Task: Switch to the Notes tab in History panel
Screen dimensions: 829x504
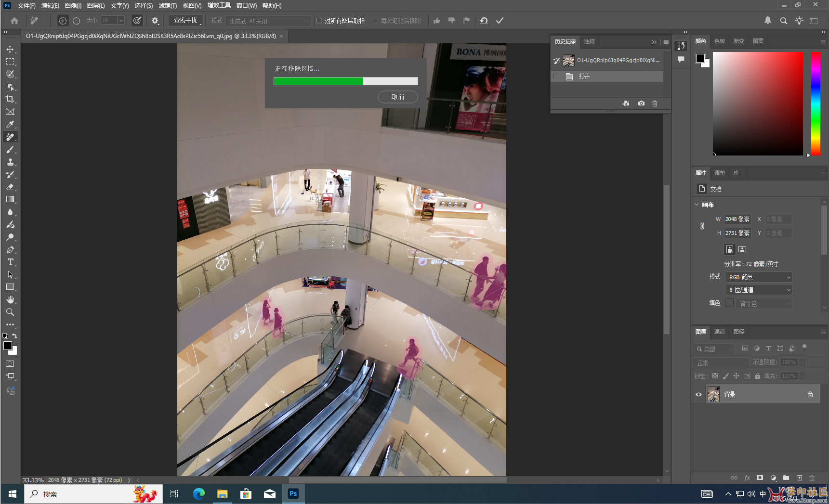Action: (x=590, y=41)
